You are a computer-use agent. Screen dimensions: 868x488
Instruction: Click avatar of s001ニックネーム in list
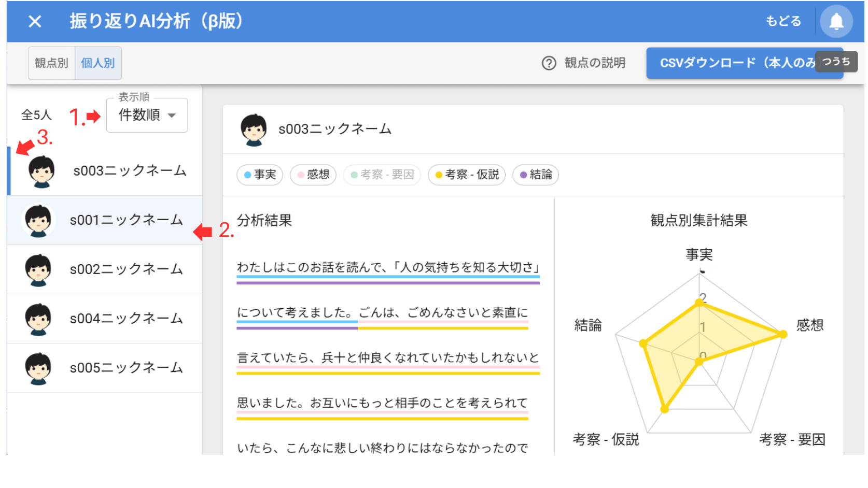(38, 221)
